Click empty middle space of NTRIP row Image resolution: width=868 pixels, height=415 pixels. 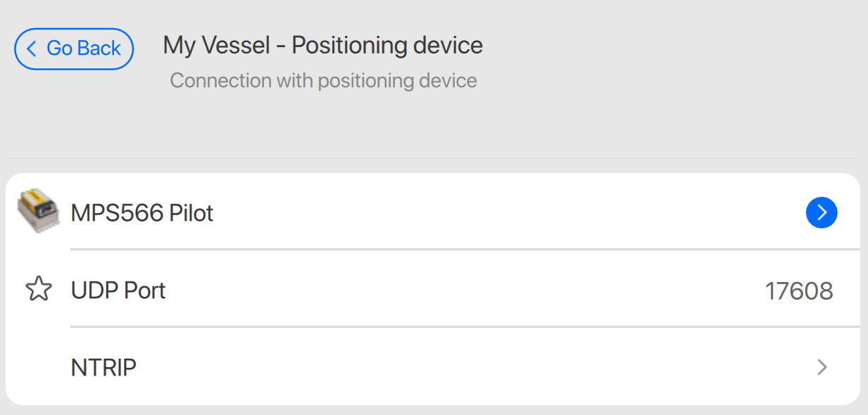pyautogui.click(x=458, y=367)
